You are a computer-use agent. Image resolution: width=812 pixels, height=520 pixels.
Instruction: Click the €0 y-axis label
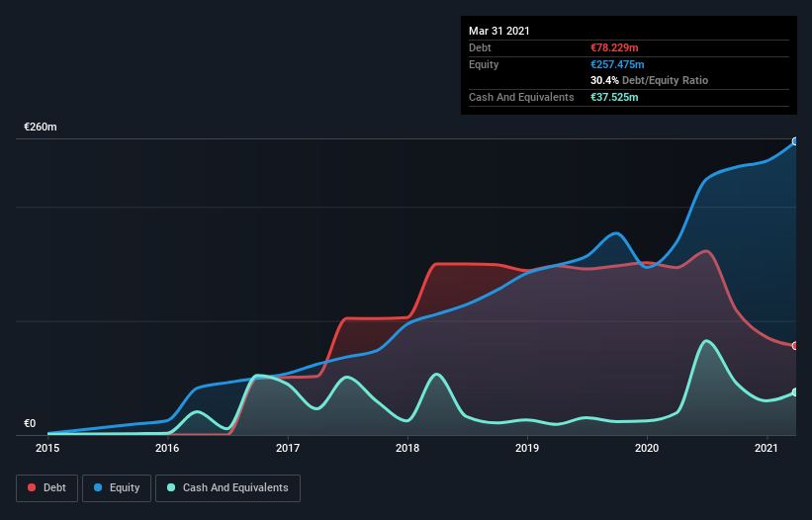(x=30, y=423)
